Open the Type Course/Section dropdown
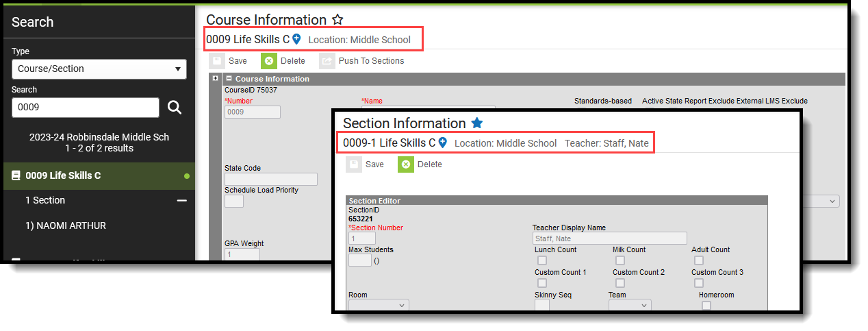The height and width of the screenshot is (331, 868). 99,69
